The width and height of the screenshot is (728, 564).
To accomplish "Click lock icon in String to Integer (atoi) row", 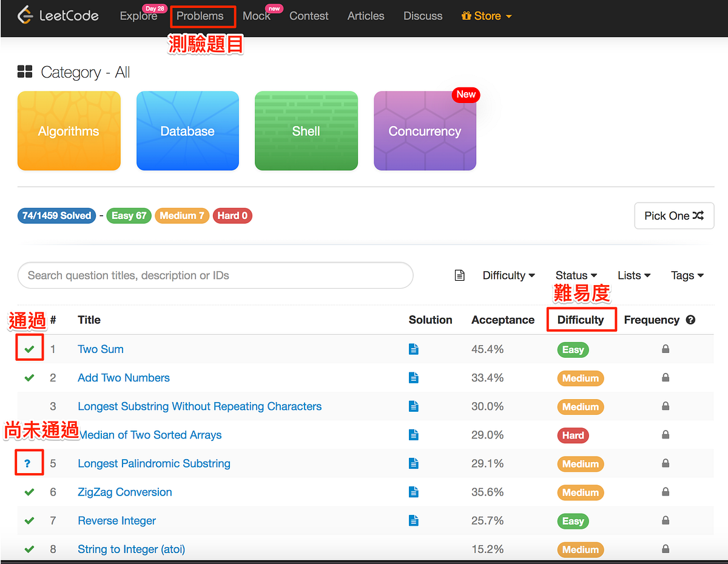I will pos(666,549).
